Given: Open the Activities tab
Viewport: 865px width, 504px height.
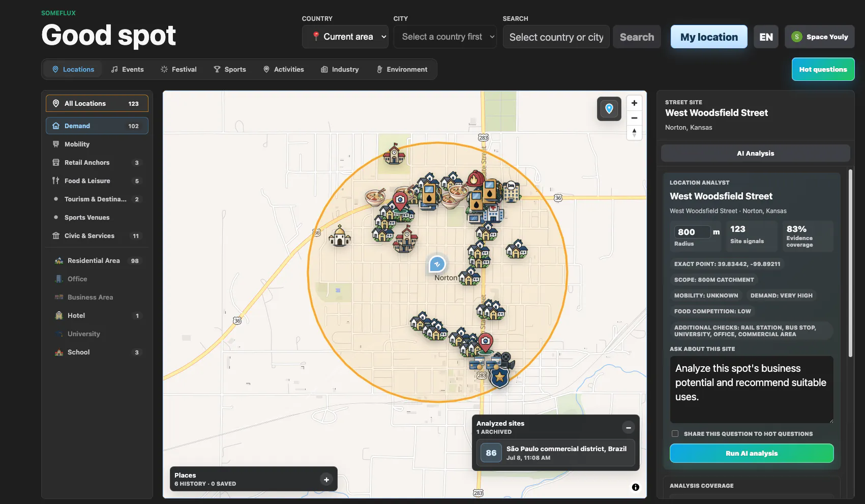Looking at the screenshot, I should click(283, 69).
